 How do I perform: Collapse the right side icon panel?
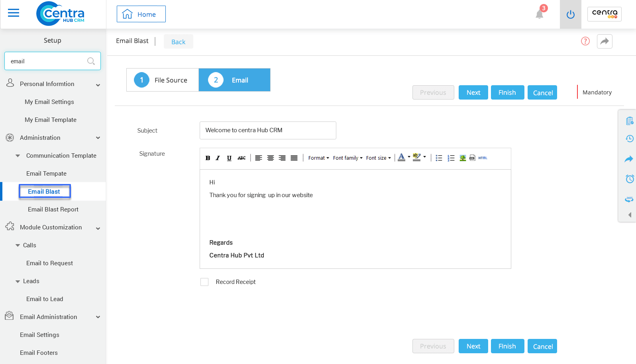click(630, 215)
